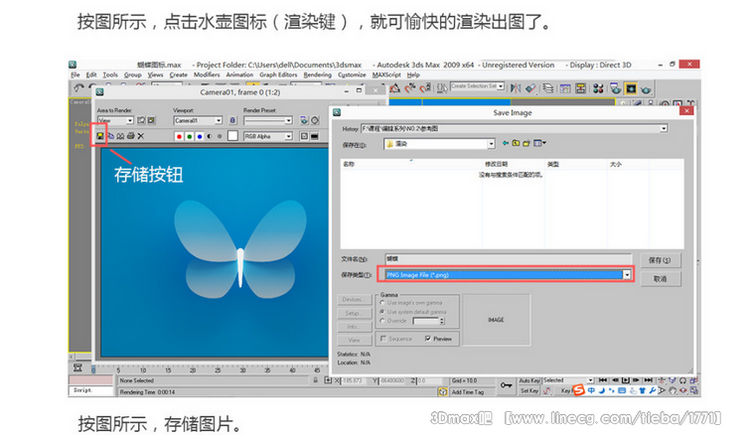Screen dimensions: 750x435
Task: Create a new folder in Save Image dialog
Action: (526, 143)
